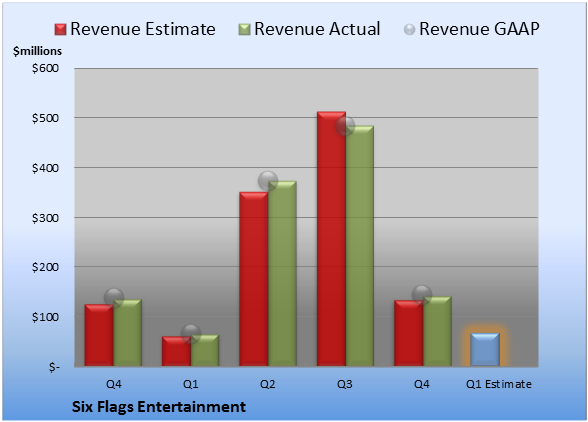The width and height of the screenshot is (588, 422).
Task: Click the '$200' axis value
Action: pyautogui.click(x=45, y=267)
